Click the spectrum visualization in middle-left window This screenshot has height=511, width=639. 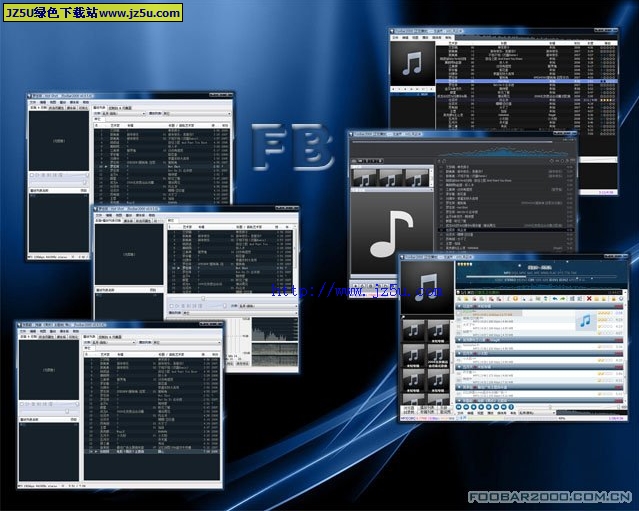[274, 330]
